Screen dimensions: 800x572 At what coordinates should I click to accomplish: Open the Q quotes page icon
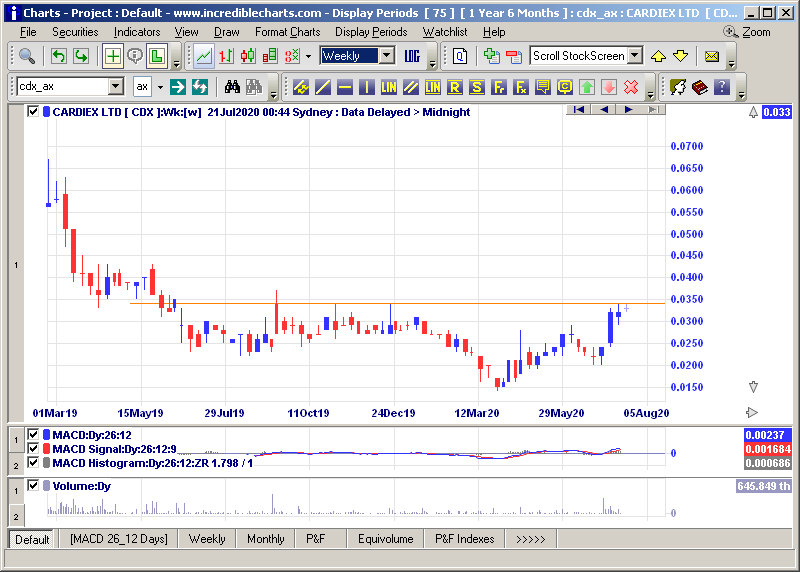(460, 56)
